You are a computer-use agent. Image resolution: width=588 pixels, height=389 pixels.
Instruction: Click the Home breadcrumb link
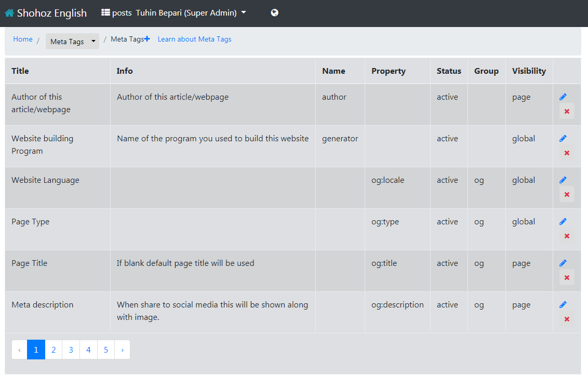pos(23,39)
